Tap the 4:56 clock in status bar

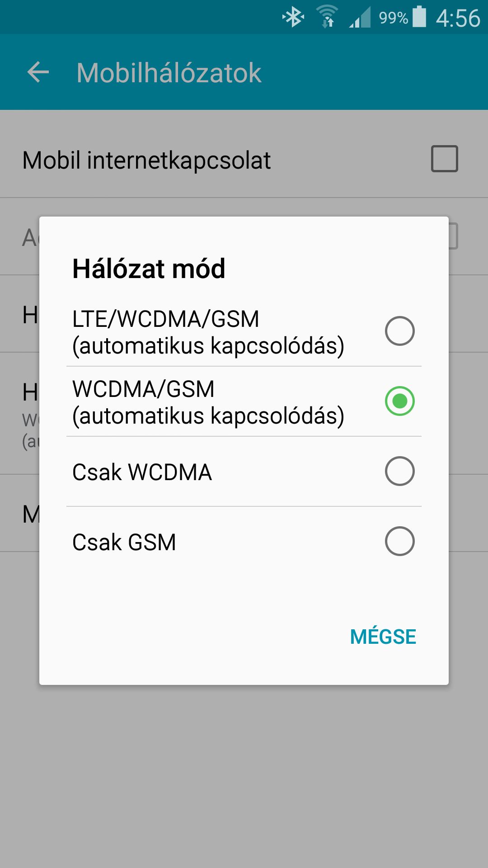[x=458, y=18]
